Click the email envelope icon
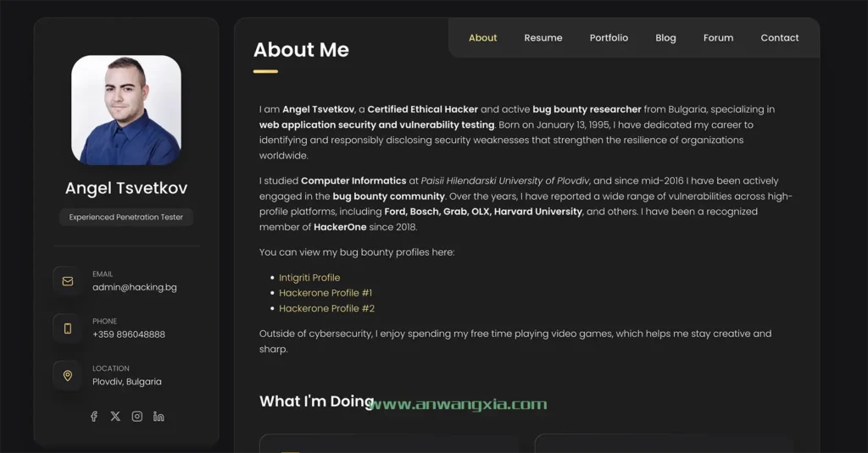This screenshot has width=868, height=453. (x=68, y=281)
